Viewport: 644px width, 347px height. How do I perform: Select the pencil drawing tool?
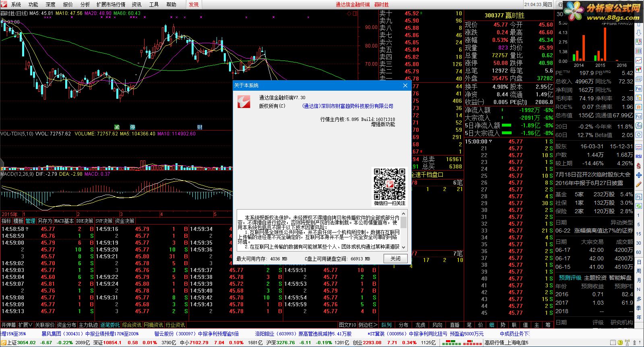(x=638, y=184)
